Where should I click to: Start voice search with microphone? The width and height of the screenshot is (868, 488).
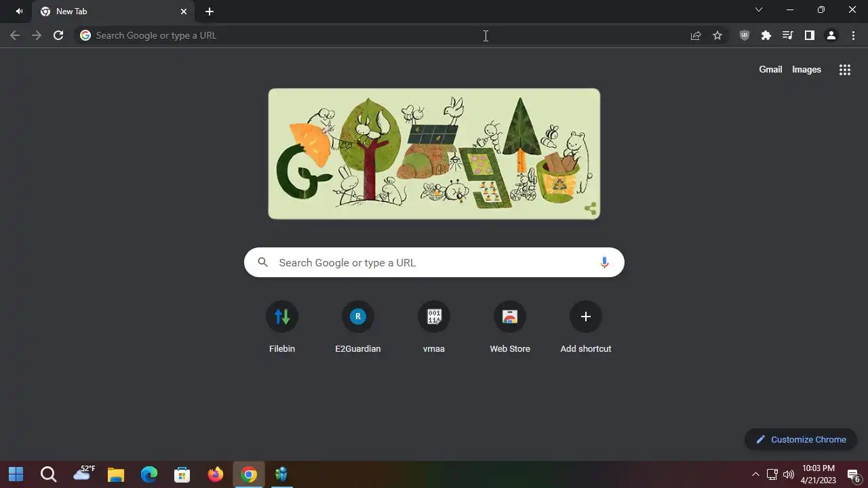coord(604,262)
